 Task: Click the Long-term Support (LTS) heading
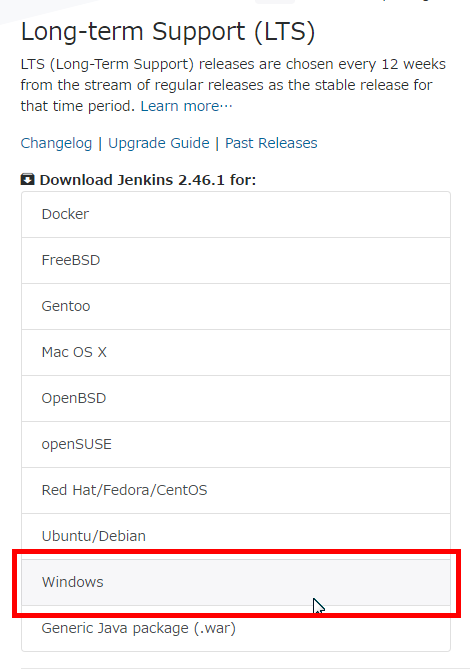coord(168,32)
